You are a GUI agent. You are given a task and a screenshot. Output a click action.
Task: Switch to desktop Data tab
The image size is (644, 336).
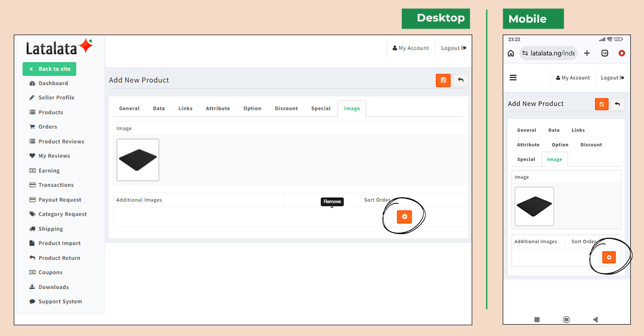pyautogui.click(x=159, y=108)
